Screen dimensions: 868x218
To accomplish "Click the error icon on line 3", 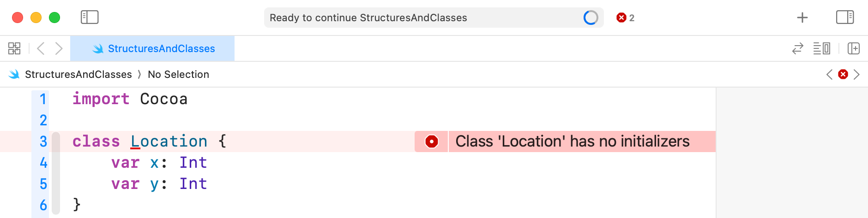I will [431, 141].
